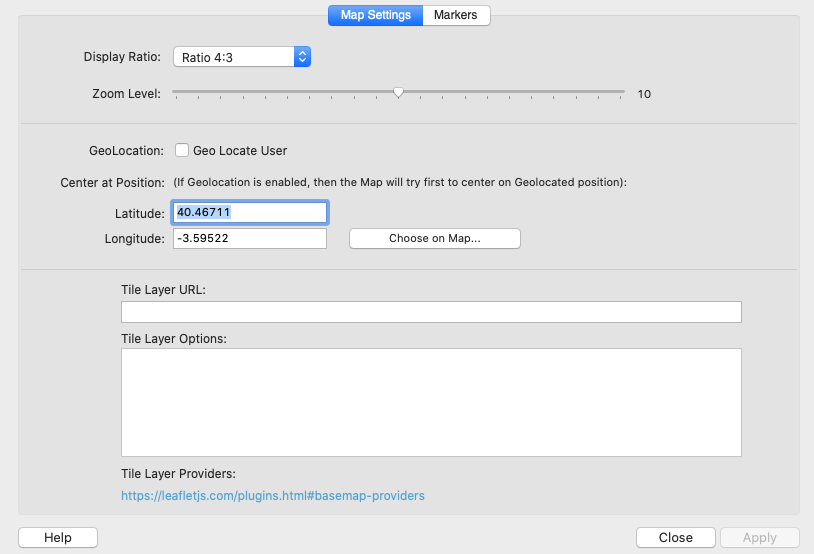814x554 pixels.
Task: Switch to the Markers tab
Action: point(456,15)
